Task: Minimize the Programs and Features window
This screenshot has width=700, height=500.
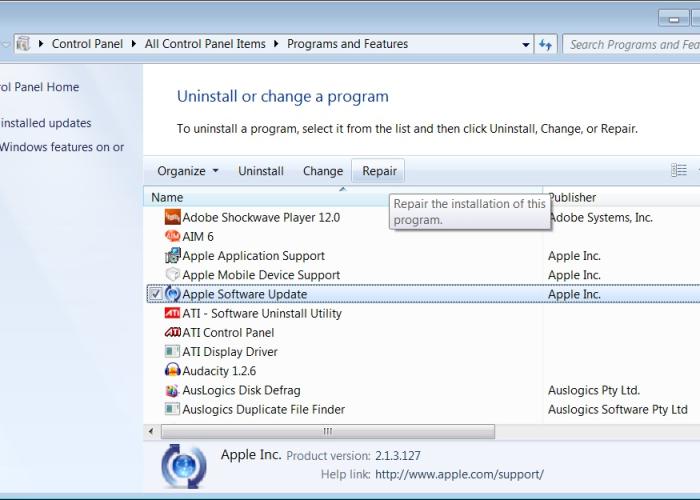Action: (674, 19)
